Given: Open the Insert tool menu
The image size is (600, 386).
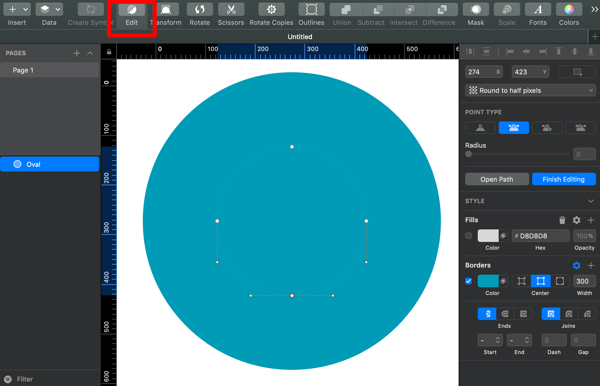Looking at the screenshot, I should pos(17,9).
